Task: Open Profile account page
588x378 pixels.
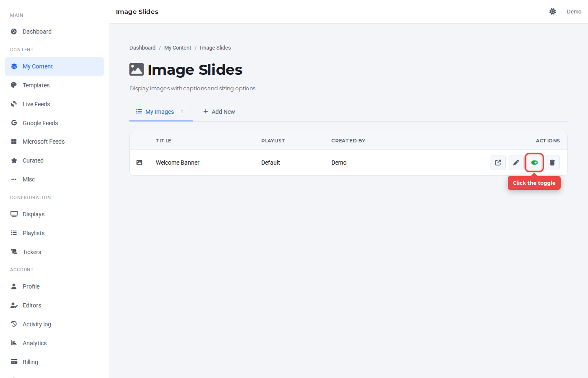Action: 54,286
